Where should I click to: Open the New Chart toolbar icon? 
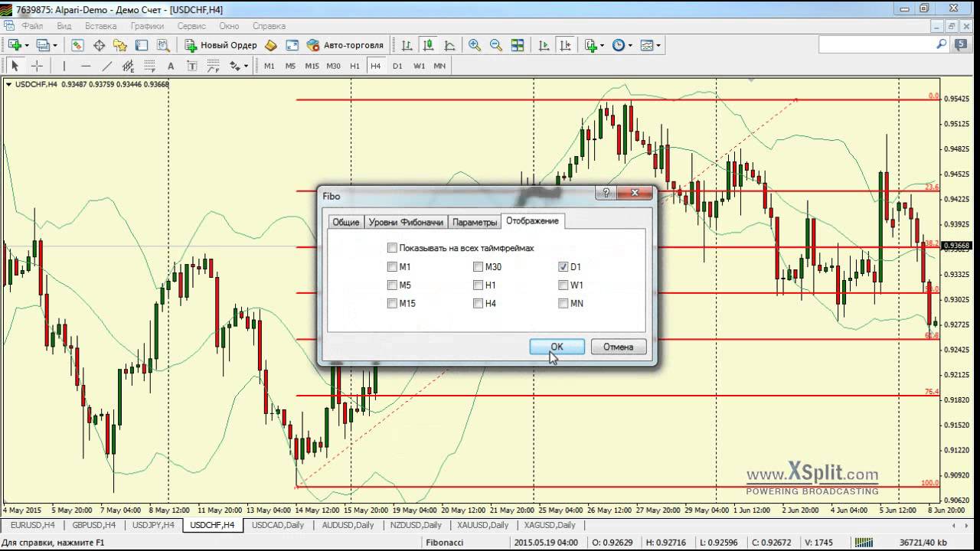[15, 45]
